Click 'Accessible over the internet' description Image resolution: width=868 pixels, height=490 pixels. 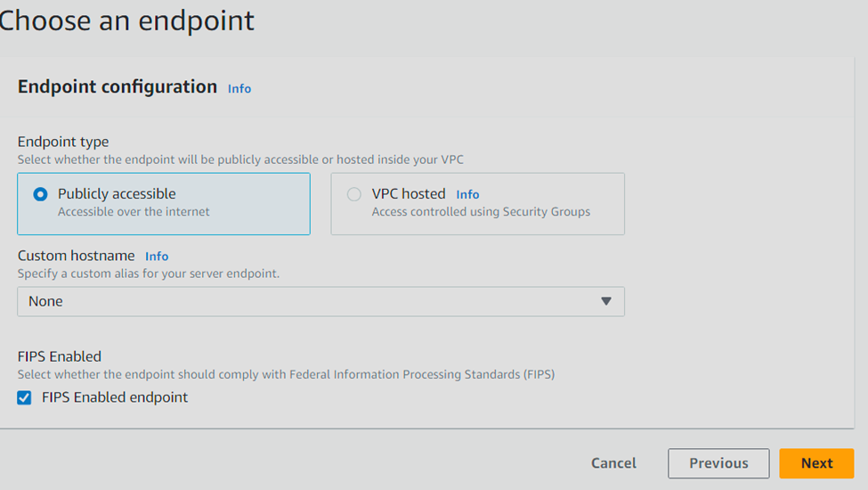pyautogui.click(x=134, y=212)
